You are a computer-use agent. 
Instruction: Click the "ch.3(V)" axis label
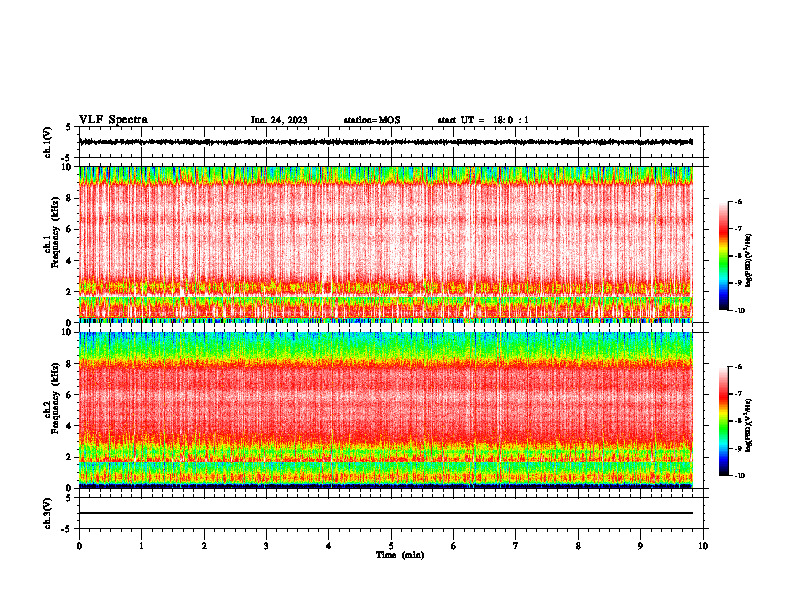48,513
